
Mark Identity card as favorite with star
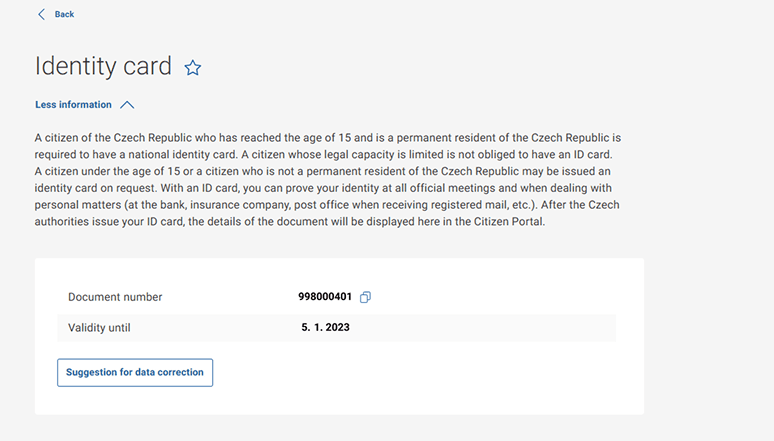pos(193,68)
